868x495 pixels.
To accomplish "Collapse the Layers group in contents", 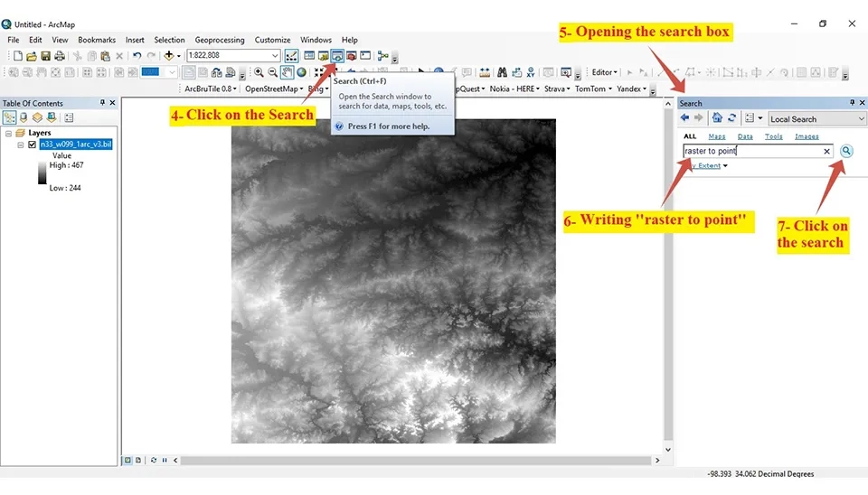I will tap(8, 134).
